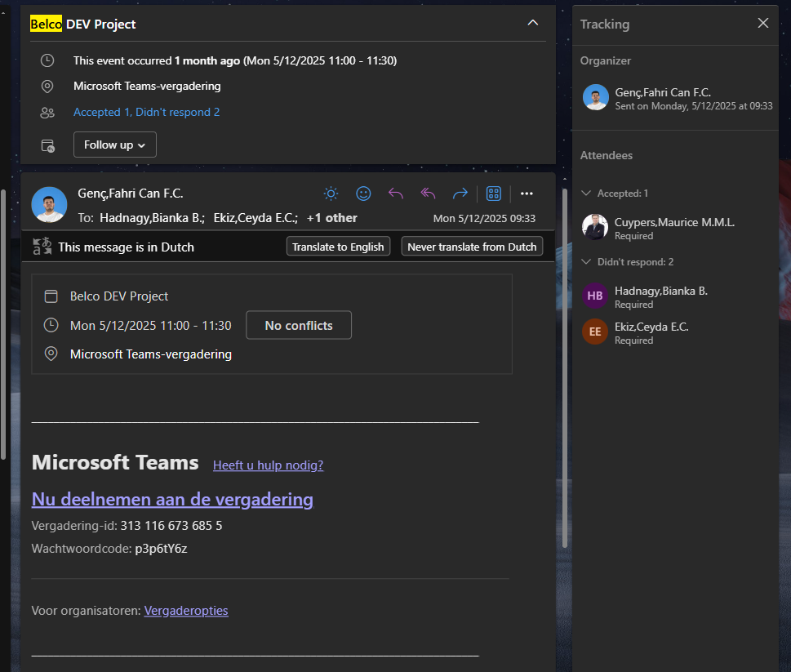The width and height of the screenshot is (791, 672).
Task: Click the Reply arrow icon
Action: [x=396, y=194]
